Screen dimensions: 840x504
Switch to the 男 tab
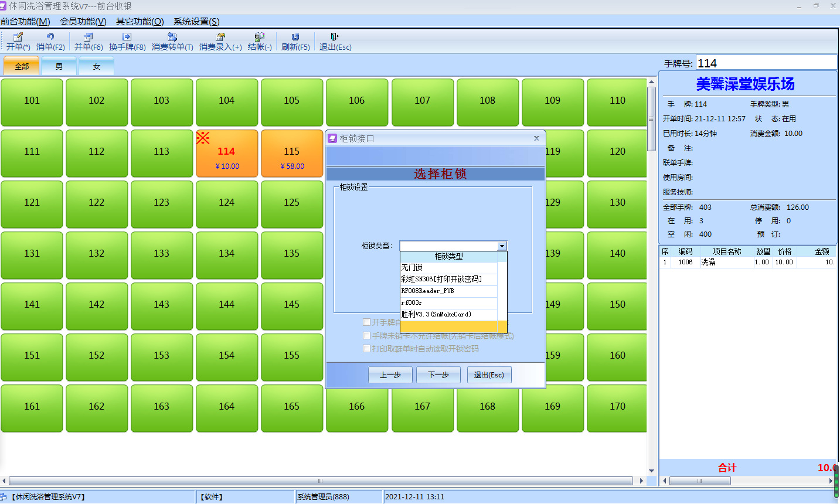point(59,66)
